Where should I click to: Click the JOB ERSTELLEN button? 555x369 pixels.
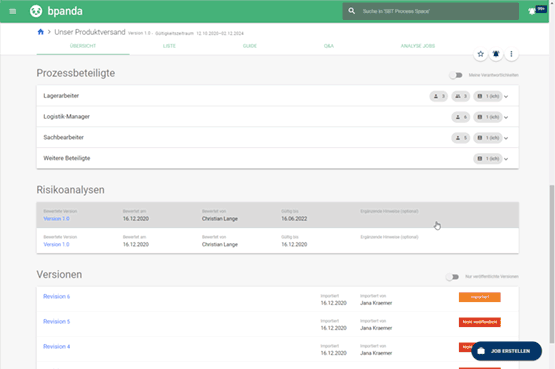[x=507, y=351]
